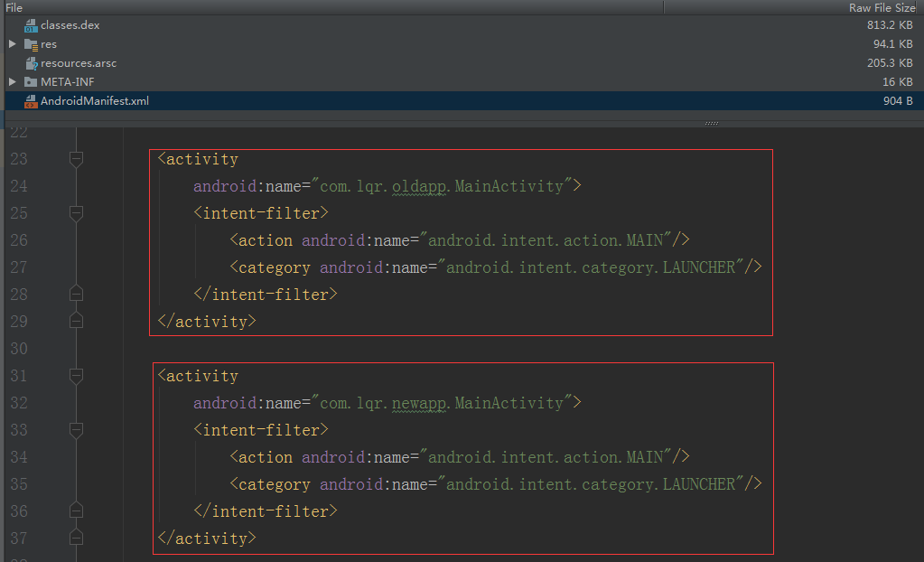Click the panel splitter drag handle
This screenshot has height=562, width=924.
click(711, 123)
